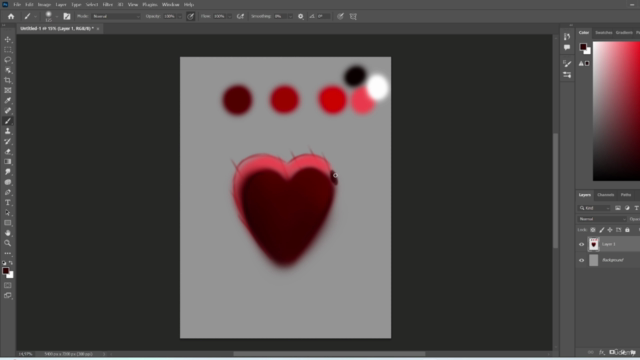Toggle lock all padlock icon
The width and height of the screenshot is (640, 360).
coord(627,230)
